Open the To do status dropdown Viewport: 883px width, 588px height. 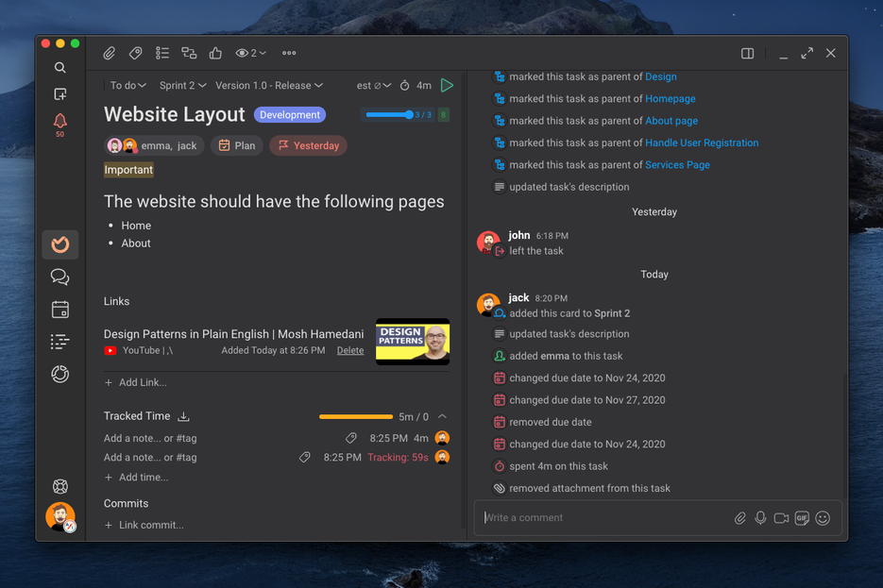pos(127,86)
